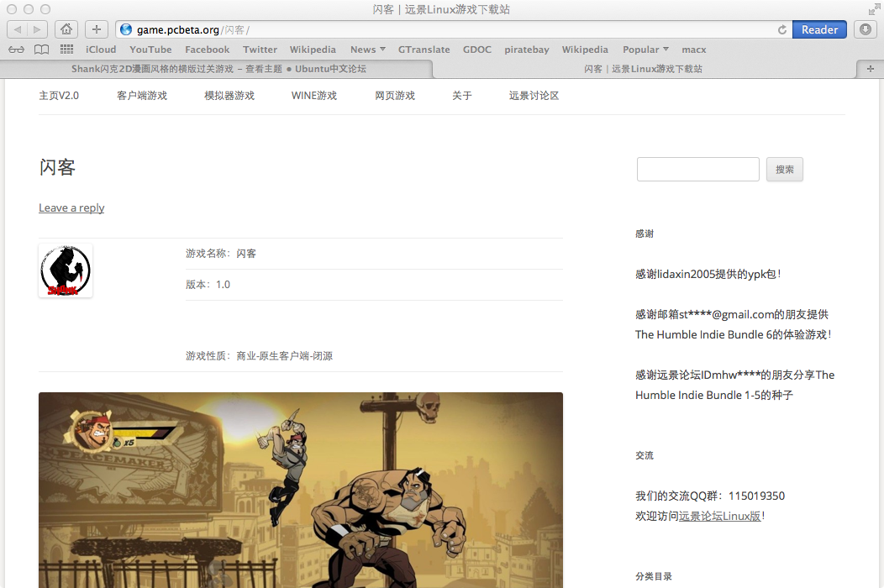Image resolution: width=884 pixels, height=588 pixels.
Task: Expand the News bookmarks dropdown
Action: [x=367, y=50]
